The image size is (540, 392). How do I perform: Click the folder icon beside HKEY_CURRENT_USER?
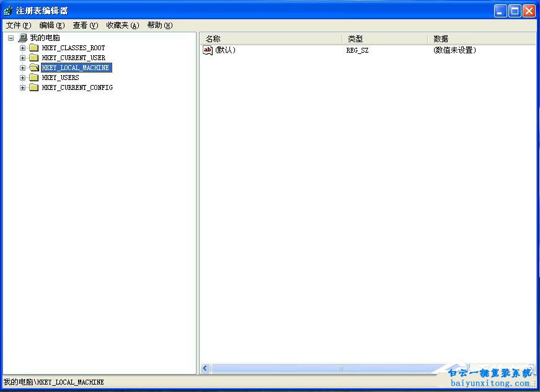(33, 58)
